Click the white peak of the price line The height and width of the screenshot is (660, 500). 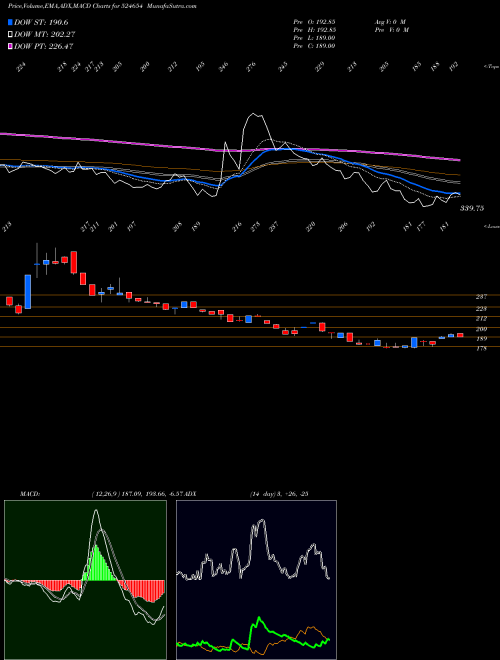pyautogui.click(x=253, y=114)
